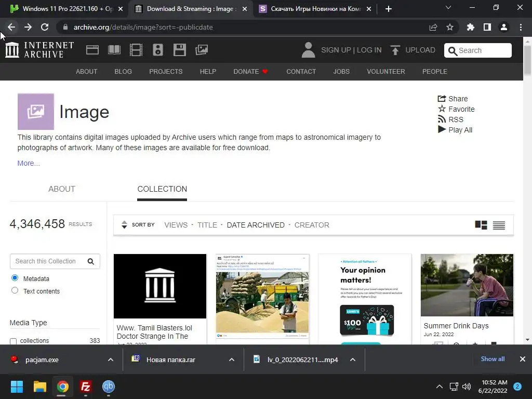Click the collection search magnifier button

click(90, 261)
